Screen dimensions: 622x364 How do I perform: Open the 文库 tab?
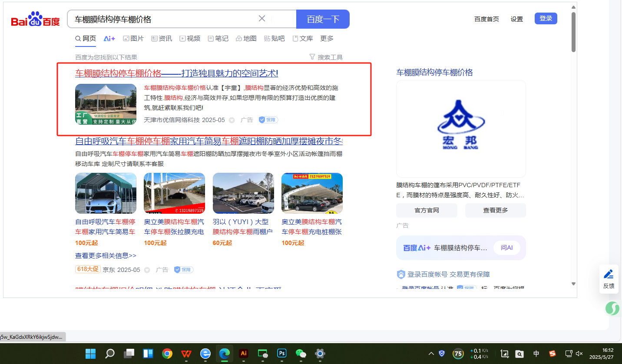coord(303,39)
